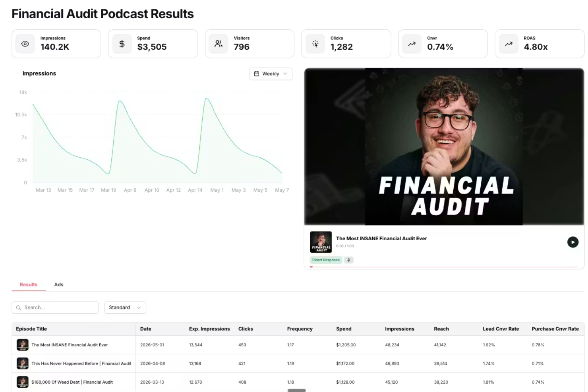This screenshot has width=588, height=392.
Task: Click lead conversion rate 1.92%
Action: [x=489, y=345]
